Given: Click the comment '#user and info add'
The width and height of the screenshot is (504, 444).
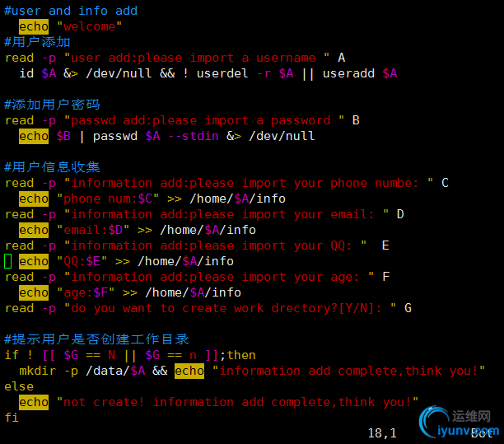Looking at the screenshot, I should tap(71, 11).
